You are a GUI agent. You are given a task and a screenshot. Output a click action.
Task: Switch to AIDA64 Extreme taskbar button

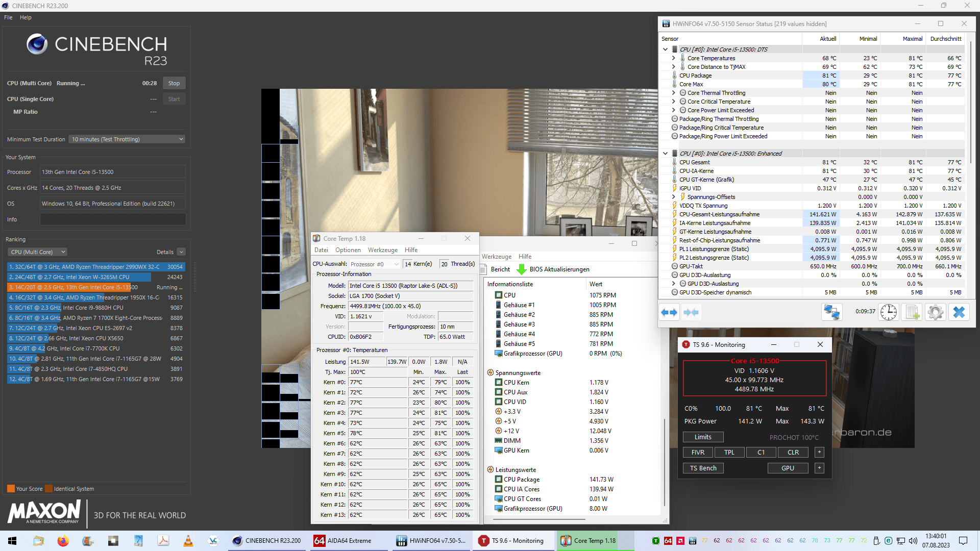point(350,541)
